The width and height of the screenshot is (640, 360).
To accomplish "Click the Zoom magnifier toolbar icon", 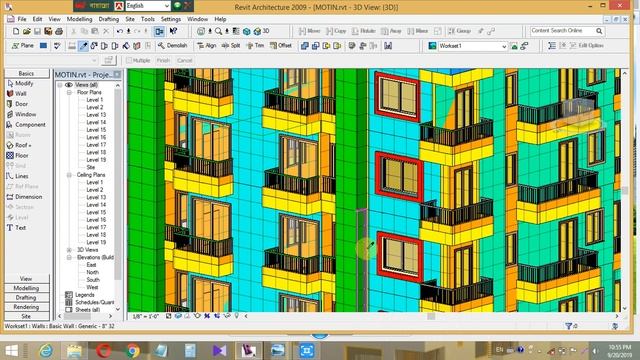I will 218,31.
